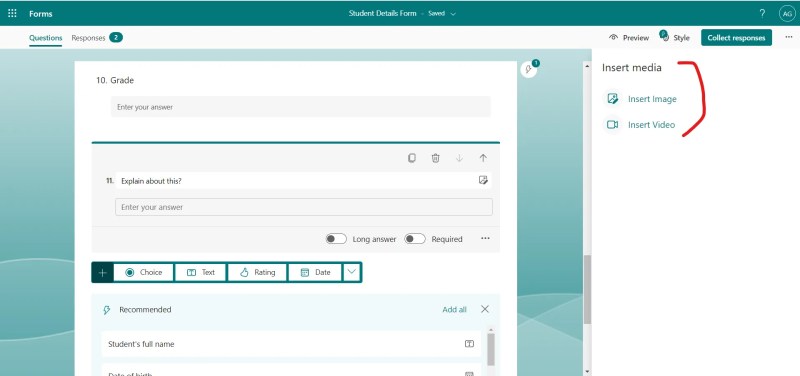Expand more question types chevron
This screenshot has height=376, width=800.
(352, 272)
